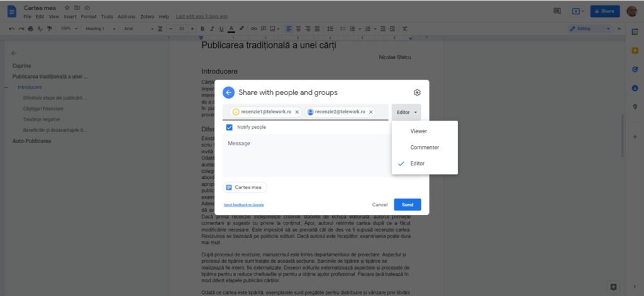Toggle the Notify people checkbox
This screenshot has width=644, height=296.
point(229,128)
